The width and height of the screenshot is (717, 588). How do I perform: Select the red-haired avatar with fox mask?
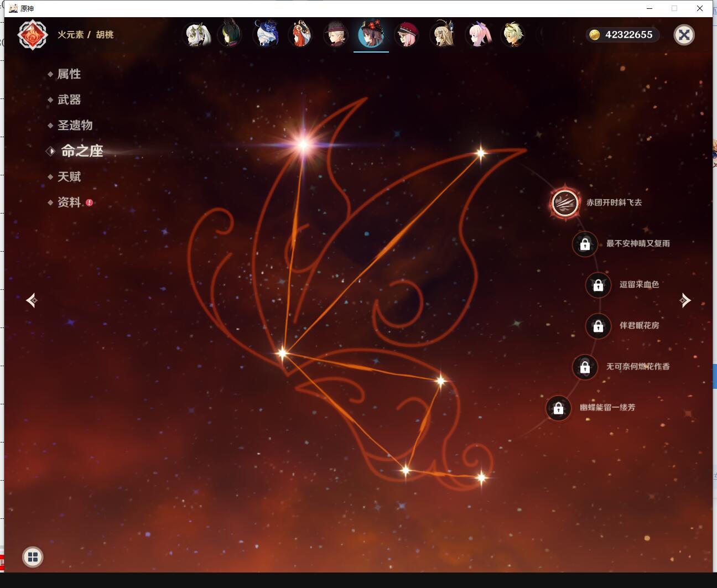click(x=300, y=35)
